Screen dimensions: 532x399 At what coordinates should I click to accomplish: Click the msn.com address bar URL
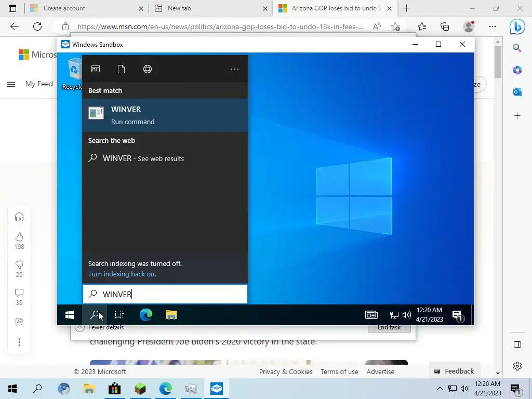[x=220, y=26]
